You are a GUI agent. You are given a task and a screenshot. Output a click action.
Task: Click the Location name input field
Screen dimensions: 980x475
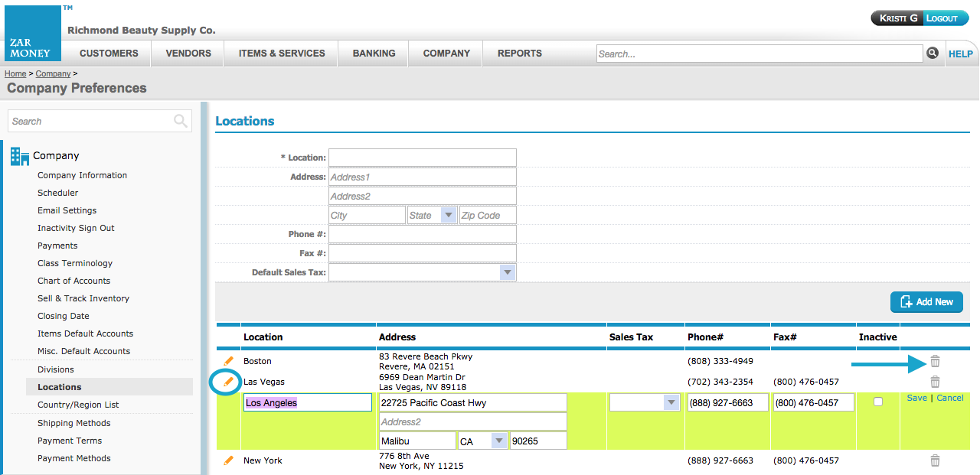pos(422,158)
